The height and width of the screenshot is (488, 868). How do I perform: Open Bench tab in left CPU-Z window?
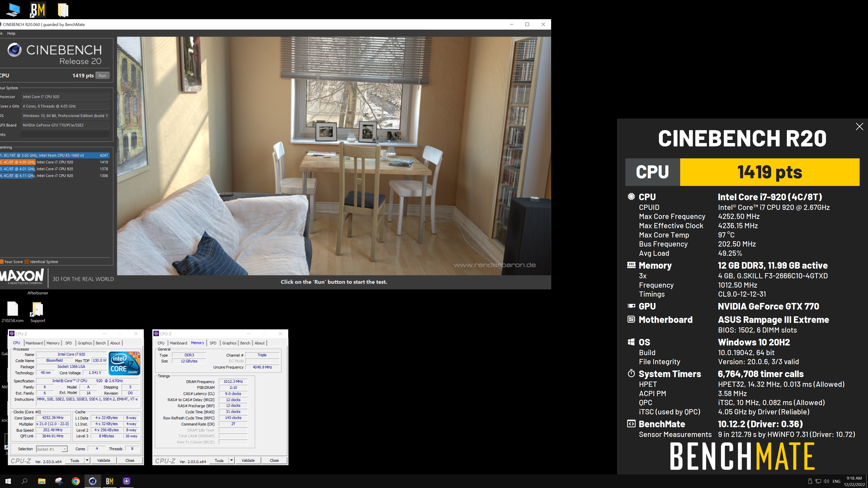(101, 343)
